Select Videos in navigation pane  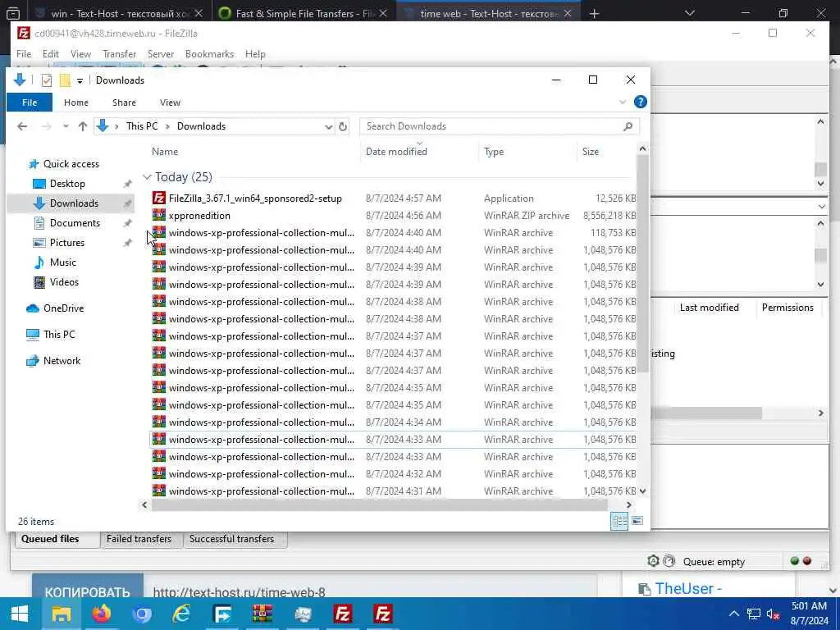coord(64,282)
